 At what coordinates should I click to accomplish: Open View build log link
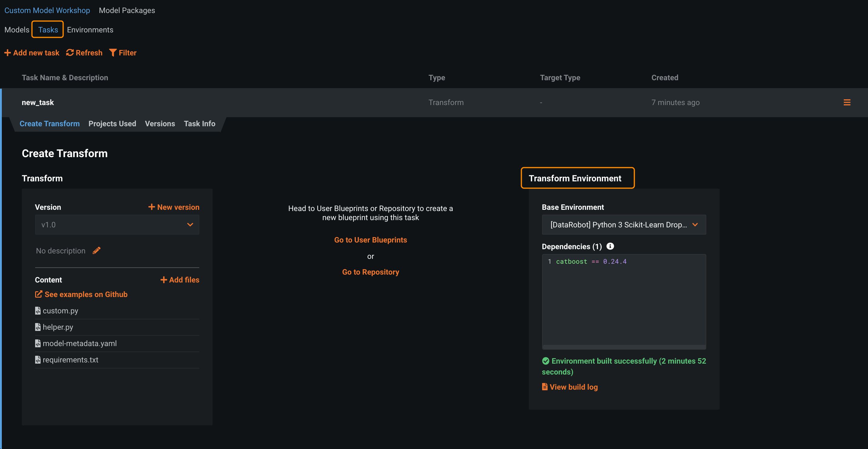pyautogui.click(x=570, y=387)
